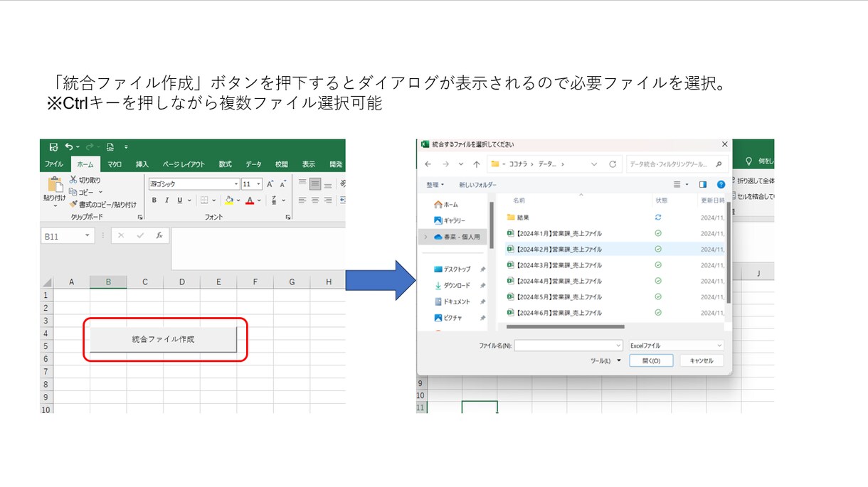Open the paste options arrow under 貼り付け

click(x=55, y=206)
